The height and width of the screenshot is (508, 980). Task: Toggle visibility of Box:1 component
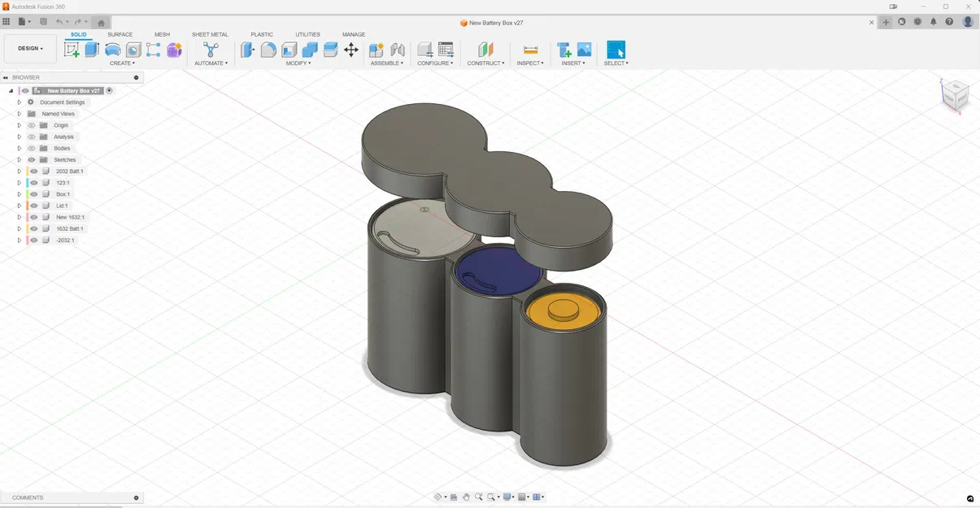pyautogui.click(x=33, y=194)
